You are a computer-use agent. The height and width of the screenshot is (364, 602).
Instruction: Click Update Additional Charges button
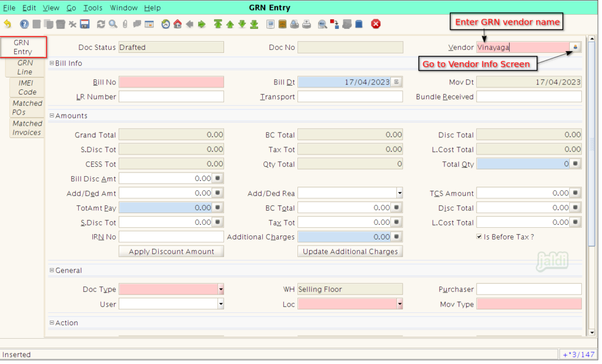(350, 252)
